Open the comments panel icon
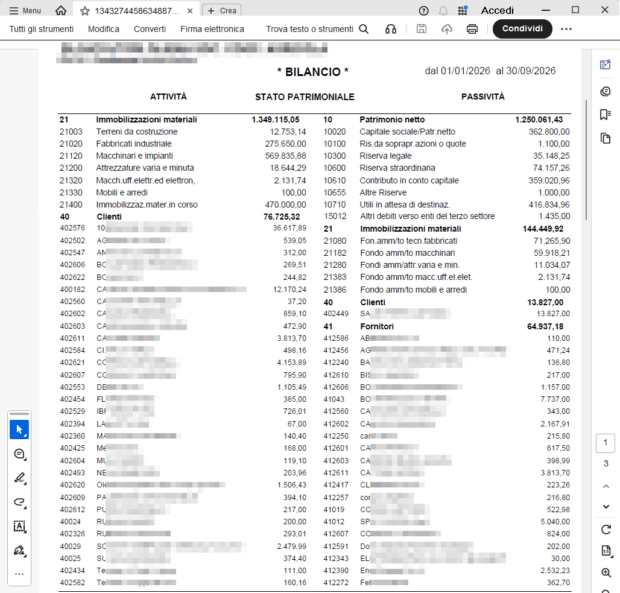 pos(605,92)
